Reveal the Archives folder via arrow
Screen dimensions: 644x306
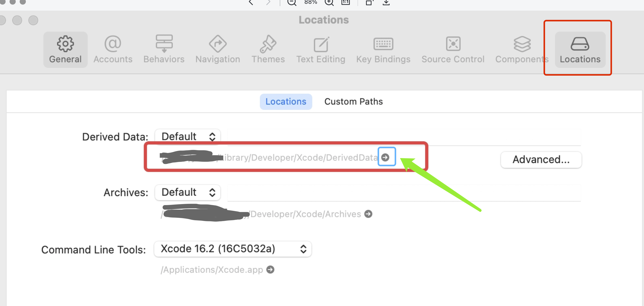(x=368, y=214)
